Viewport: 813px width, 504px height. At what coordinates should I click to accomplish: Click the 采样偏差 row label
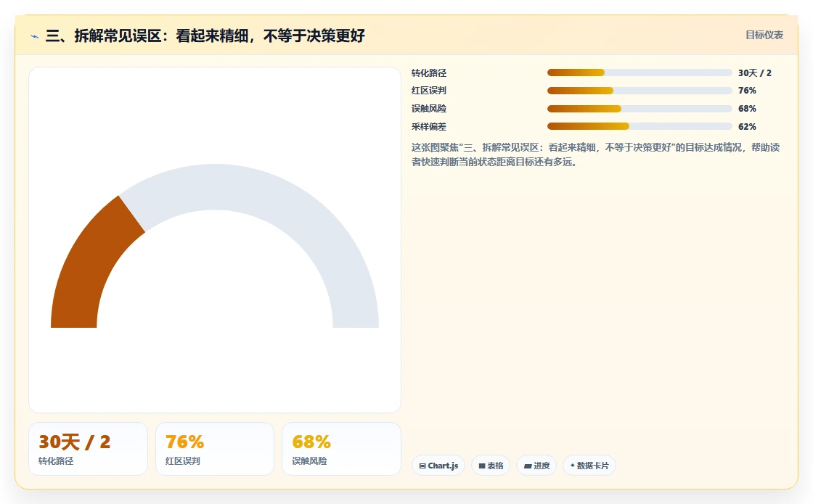(429, 126)
